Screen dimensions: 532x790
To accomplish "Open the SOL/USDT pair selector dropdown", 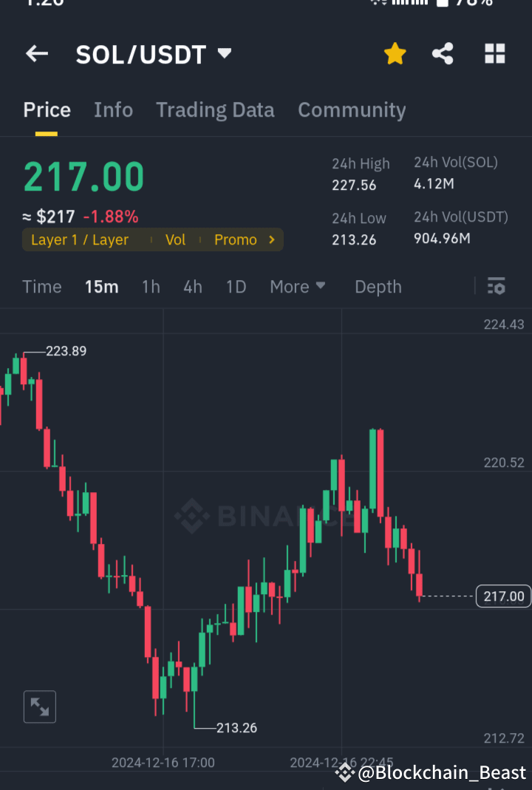I will pos(223,53).
